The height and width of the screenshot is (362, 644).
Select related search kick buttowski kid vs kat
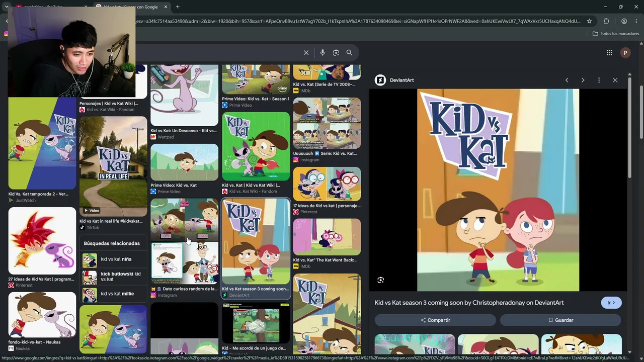pyautogui.click(x=112, y=277)
